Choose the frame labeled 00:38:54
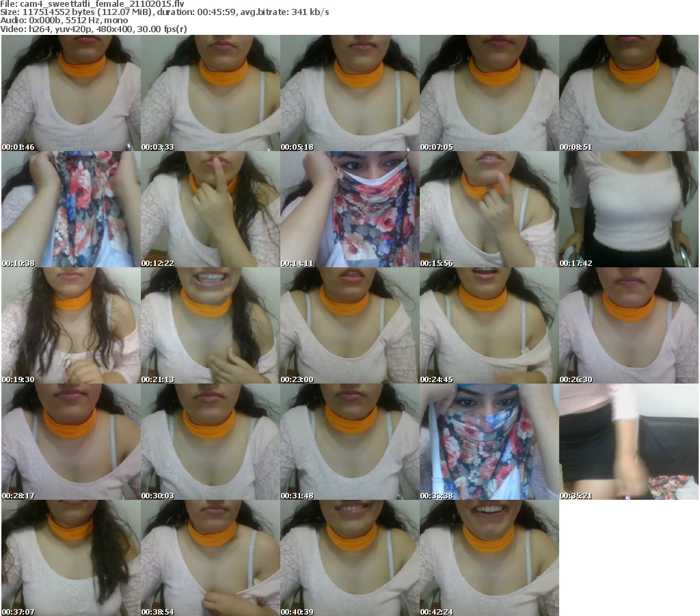This screenshot has width=700, height=616. (211, 558)
